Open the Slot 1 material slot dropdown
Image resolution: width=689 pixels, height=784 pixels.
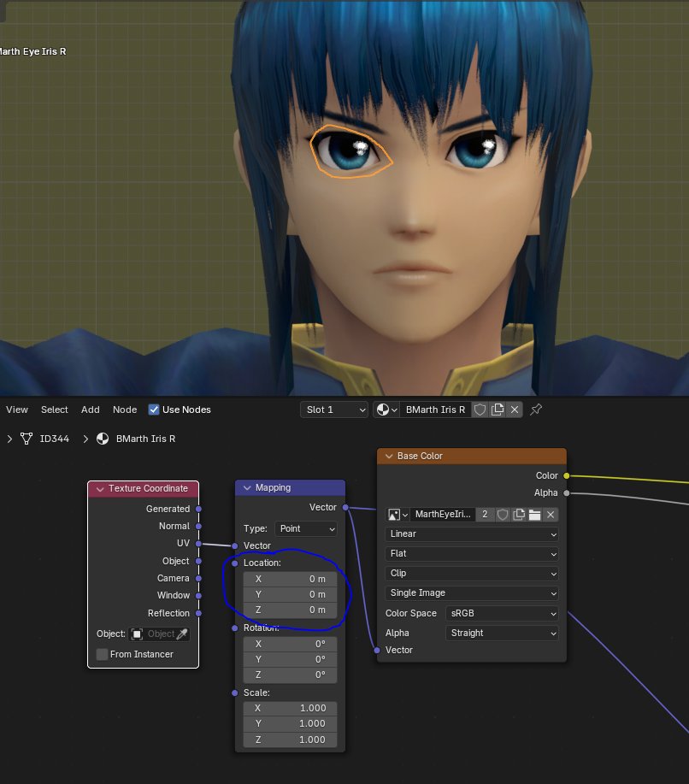click(334, 410)
